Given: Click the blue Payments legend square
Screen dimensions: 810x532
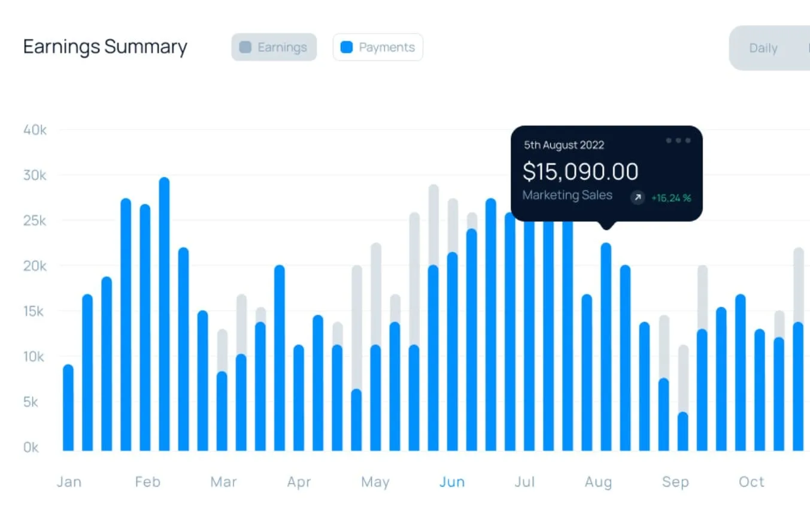Looking at the screenshot, I should (x=346, y=47).
